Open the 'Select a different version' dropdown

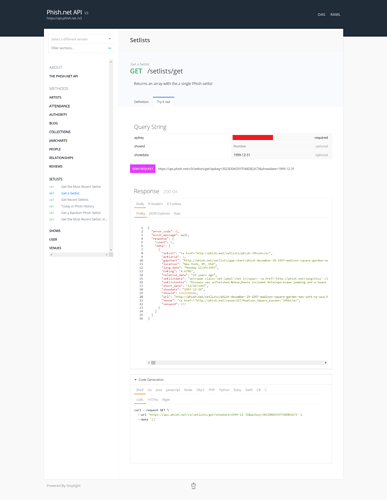click(81, 39)
